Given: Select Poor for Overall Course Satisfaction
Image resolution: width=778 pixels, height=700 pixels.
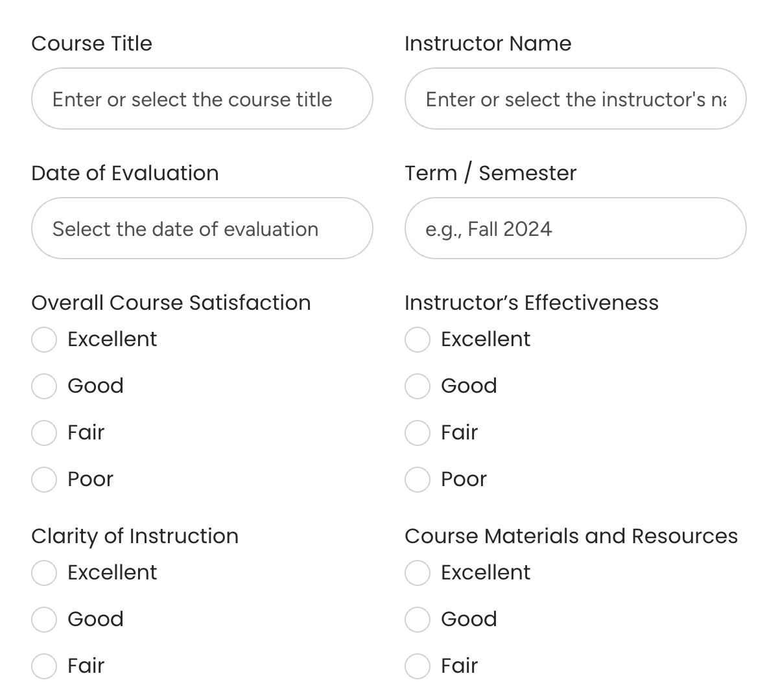Looking at the screenshot, I should pyautogui.click(x=43, y=479).
